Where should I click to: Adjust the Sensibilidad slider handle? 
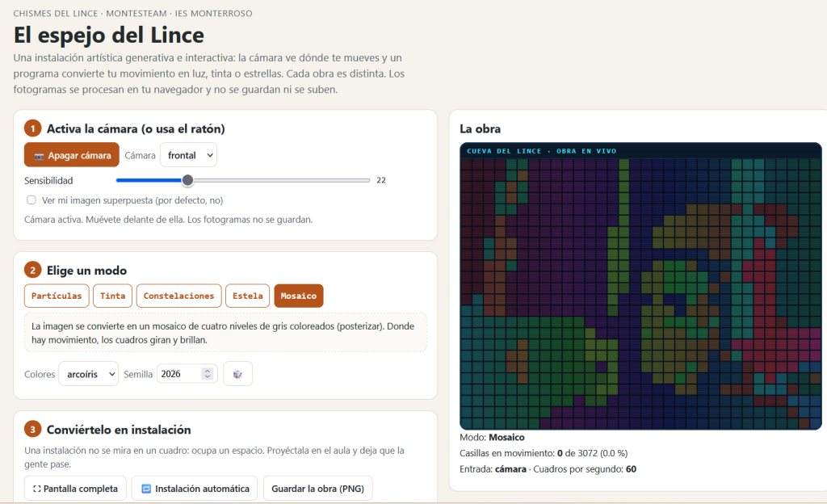coord(187,180)
